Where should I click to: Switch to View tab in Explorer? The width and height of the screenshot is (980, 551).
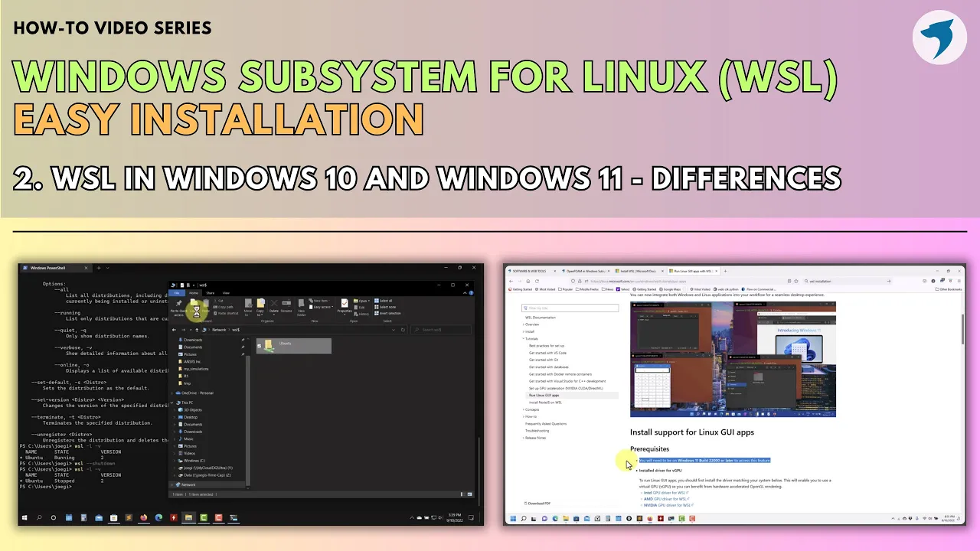click(226, 293)
